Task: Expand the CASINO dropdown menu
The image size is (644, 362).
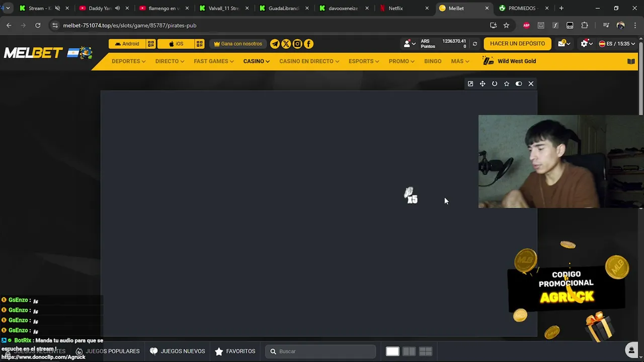Action: tap(257, 61)
